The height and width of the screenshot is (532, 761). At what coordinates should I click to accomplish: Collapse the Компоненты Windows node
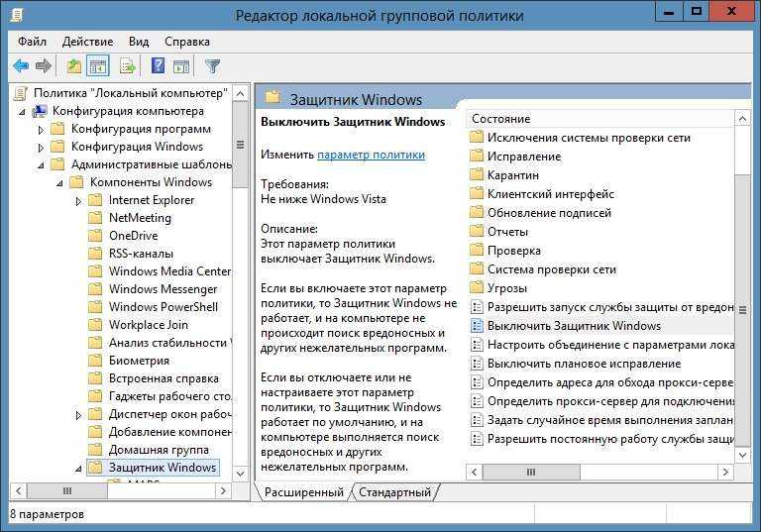(x=59, y=183)
